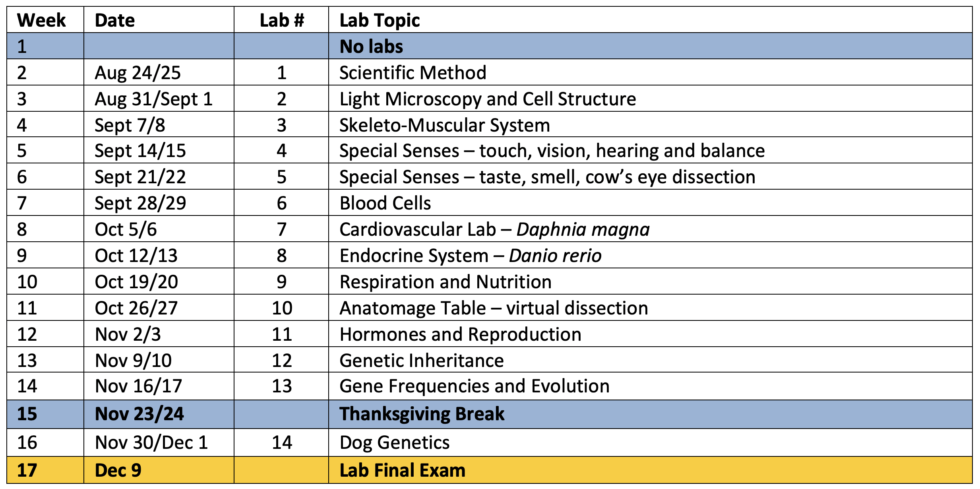Select the 'Daphnia magna' cardiovascular lab

651,229
